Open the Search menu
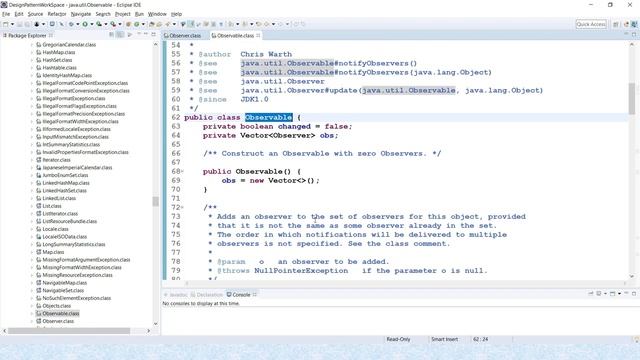Image resolution: width=640 pixels, height=360 pixels. pyautogui.click(x=103, y=14)
